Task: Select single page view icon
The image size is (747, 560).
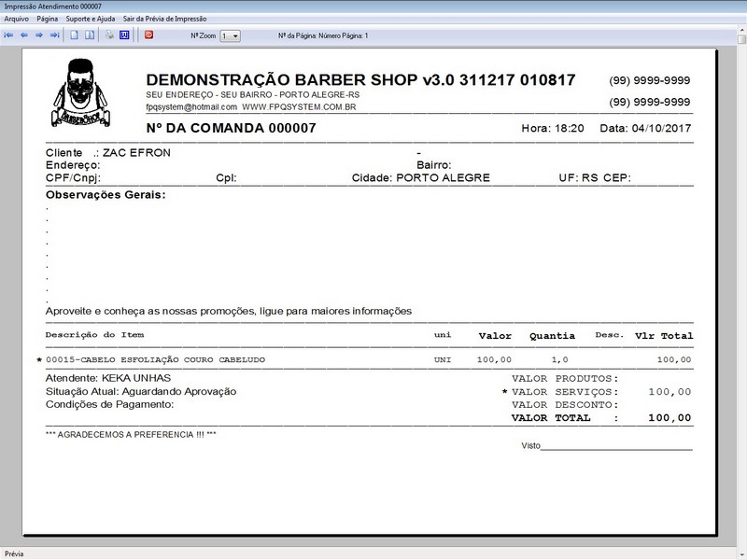Action: click(x=75, y=35)
